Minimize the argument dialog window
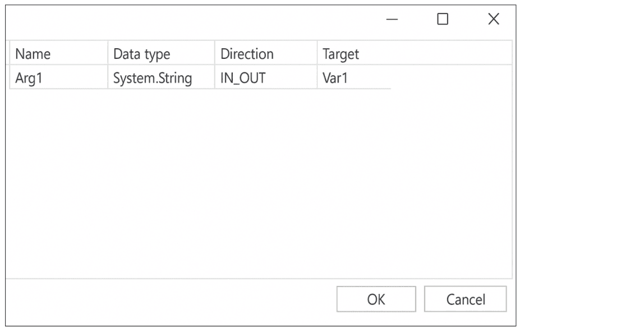This screenshot has height=333, width=644. tap(392, 20)
